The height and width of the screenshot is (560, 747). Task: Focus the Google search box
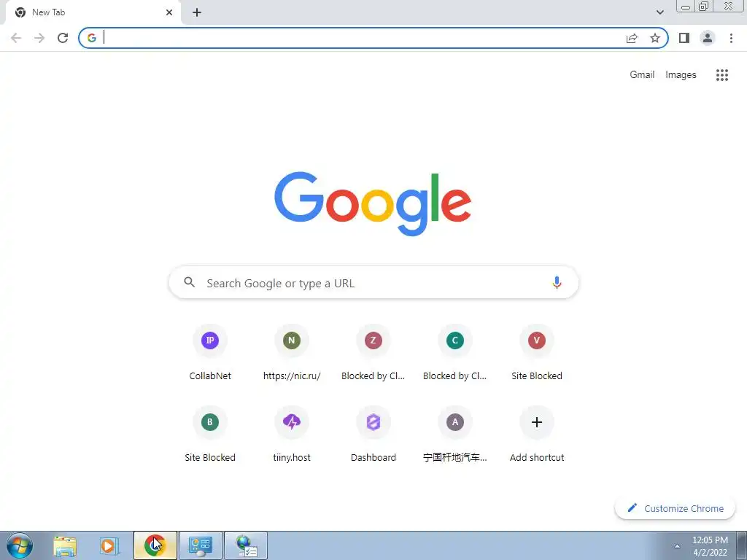coord(373,282)
